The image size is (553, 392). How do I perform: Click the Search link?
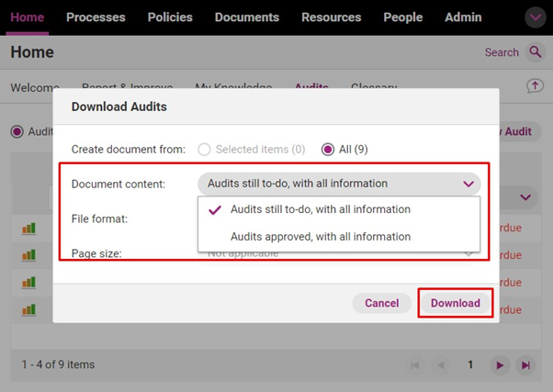coord(502,52)
